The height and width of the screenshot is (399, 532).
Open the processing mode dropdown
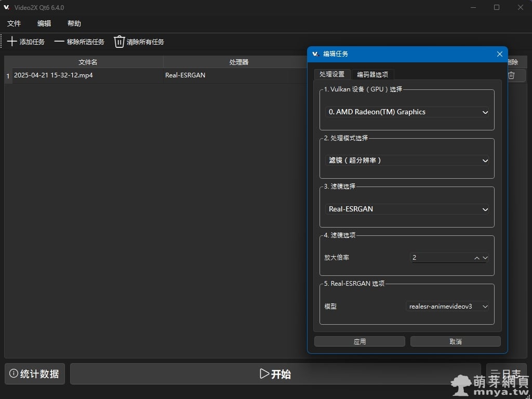click(x=407, y=161)
